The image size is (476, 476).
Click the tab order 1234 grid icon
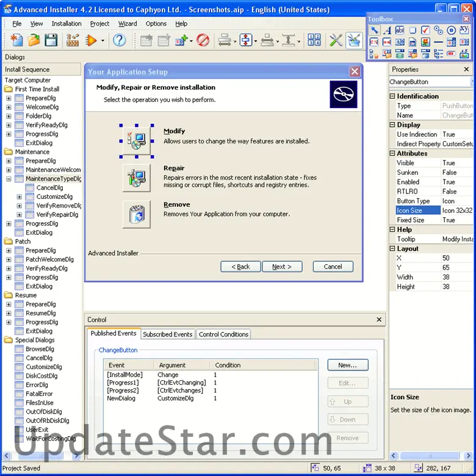pyautogui.click(x=314, y=40)
